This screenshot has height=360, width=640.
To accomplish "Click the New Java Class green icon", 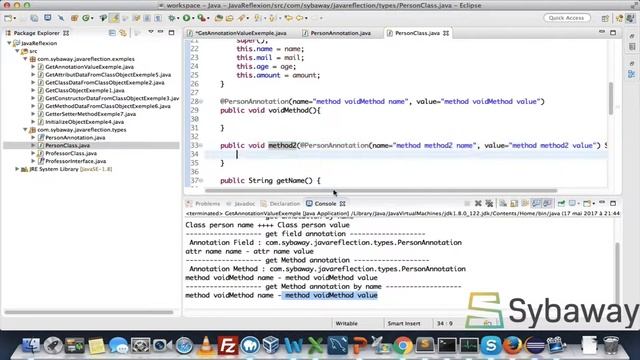I will 86,18.
